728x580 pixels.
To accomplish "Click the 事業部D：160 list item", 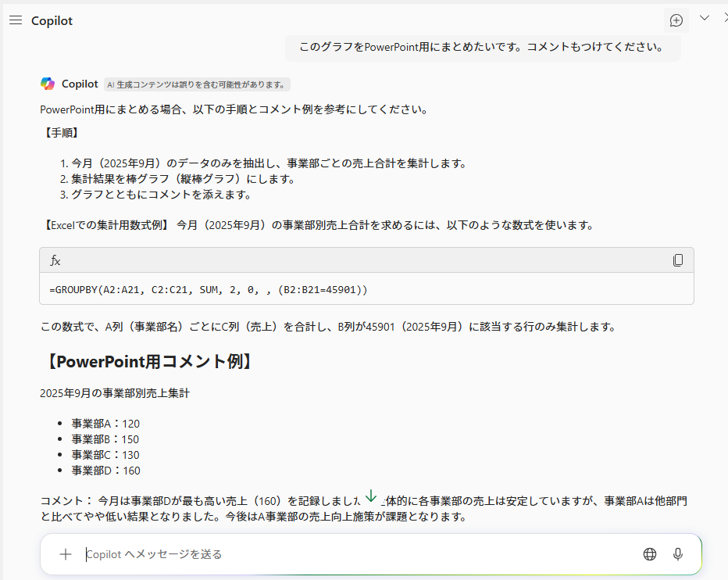I will [106, 471].
